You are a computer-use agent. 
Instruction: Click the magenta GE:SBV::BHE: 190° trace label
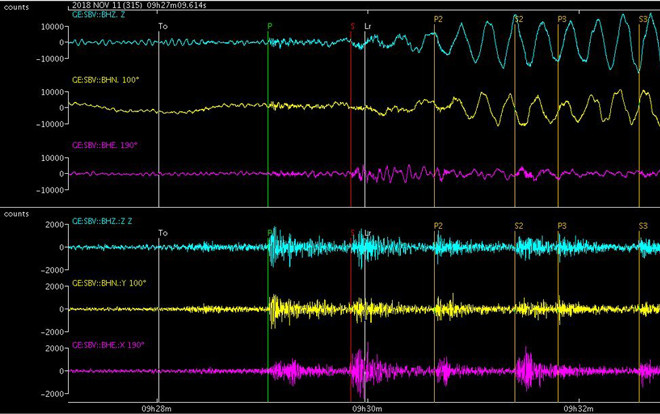click(106, 144)
